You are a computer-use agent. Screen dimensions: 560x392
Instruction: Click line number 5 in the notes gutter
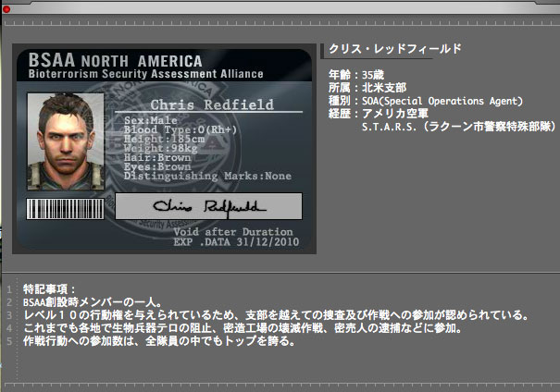coord(9,341)
